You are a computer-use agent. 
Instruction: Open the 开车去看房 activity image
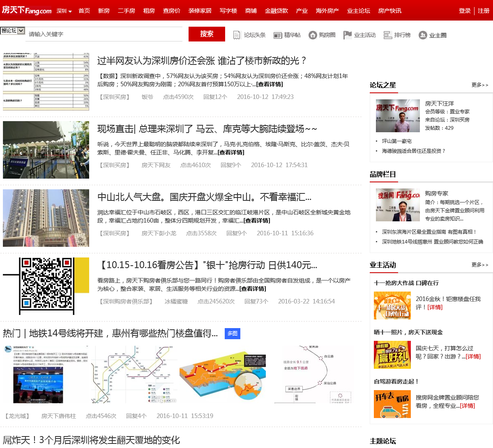[x=392, y=404]
